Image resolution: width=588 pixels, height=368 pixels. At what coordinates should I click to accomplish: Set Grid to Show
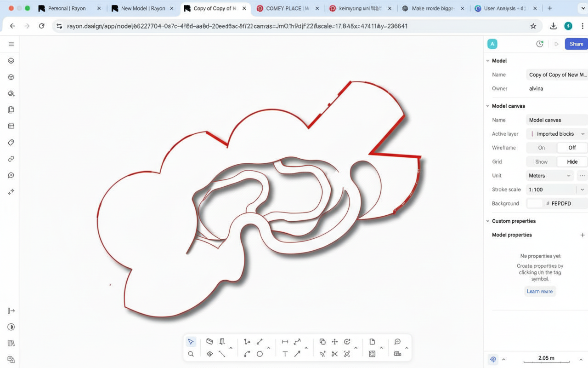tap(541, 162)
